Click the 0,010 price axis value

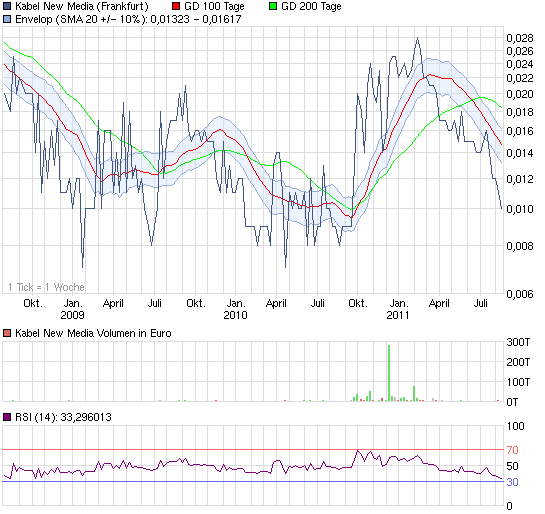pos(520,209)
